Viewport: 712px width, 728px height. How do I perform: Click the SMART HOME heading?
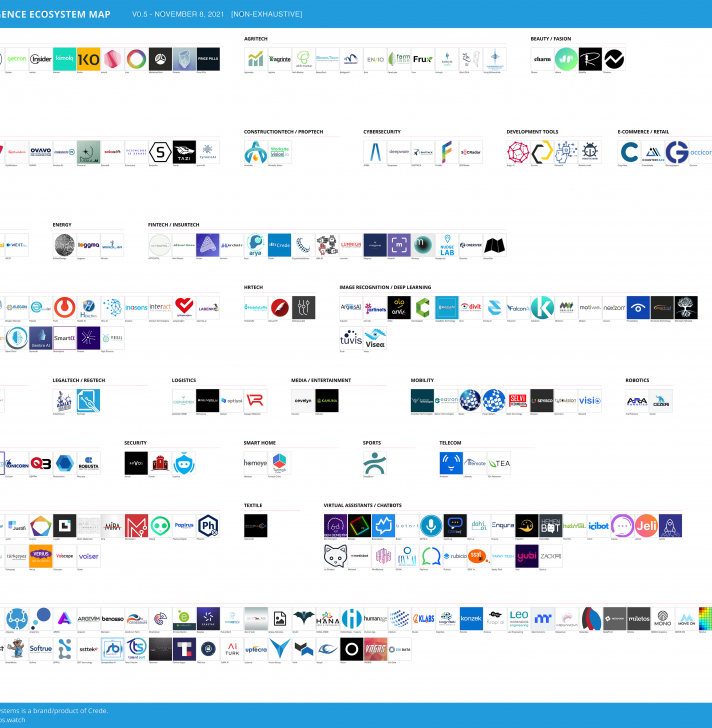pos(260,443)
